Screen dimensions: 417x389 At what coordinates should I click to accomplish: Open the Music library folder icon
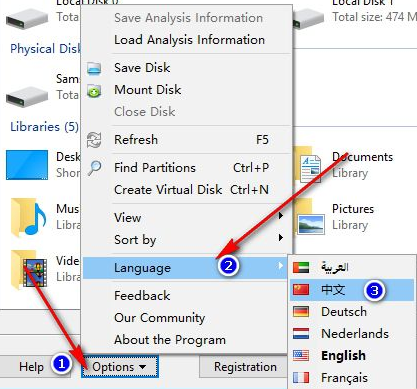(x=28, y=217)
